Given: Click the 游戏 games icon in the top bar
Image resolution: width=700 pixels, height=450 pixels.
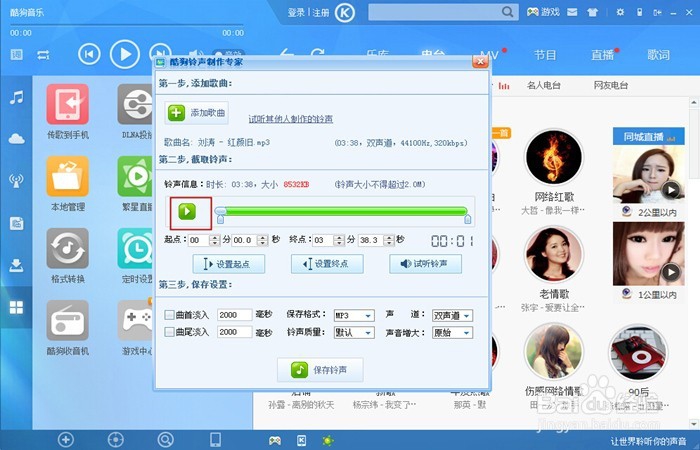Looking at the screenshot, I should coord(543,12).
